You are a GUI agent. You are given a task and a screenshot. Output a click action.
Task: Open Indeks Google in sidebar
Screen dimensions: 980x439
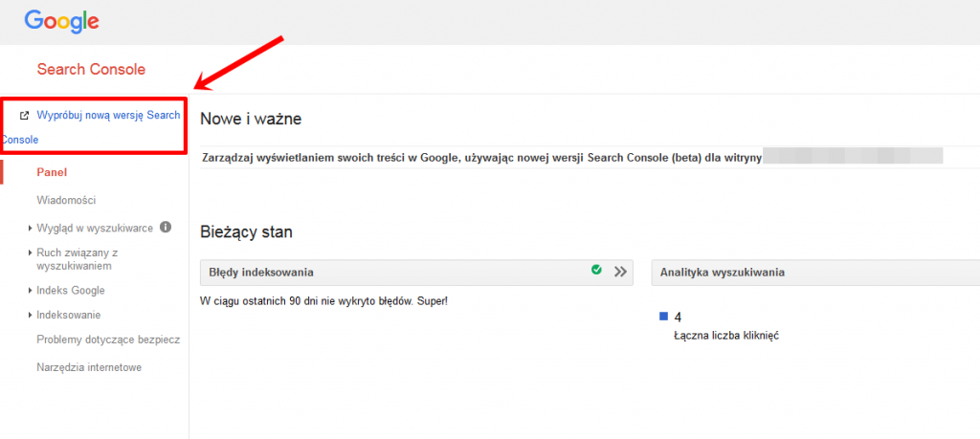click(x=71, y=291)
